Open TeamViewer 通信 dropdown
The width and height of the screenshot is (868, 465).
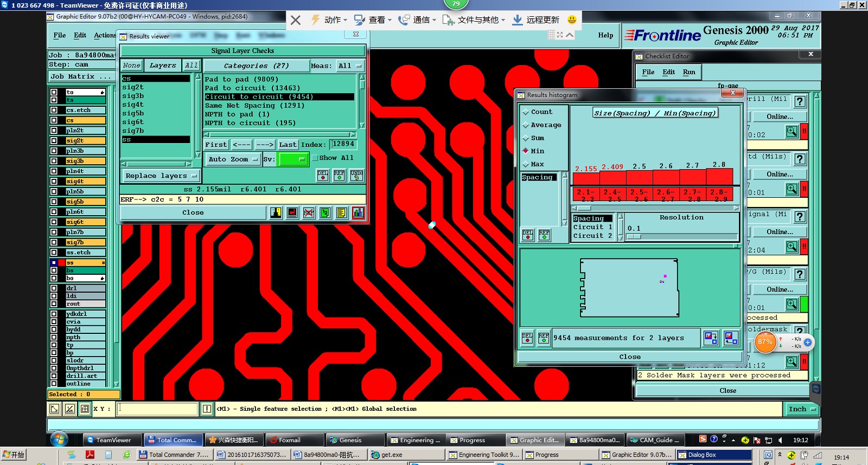pos(418,20)
